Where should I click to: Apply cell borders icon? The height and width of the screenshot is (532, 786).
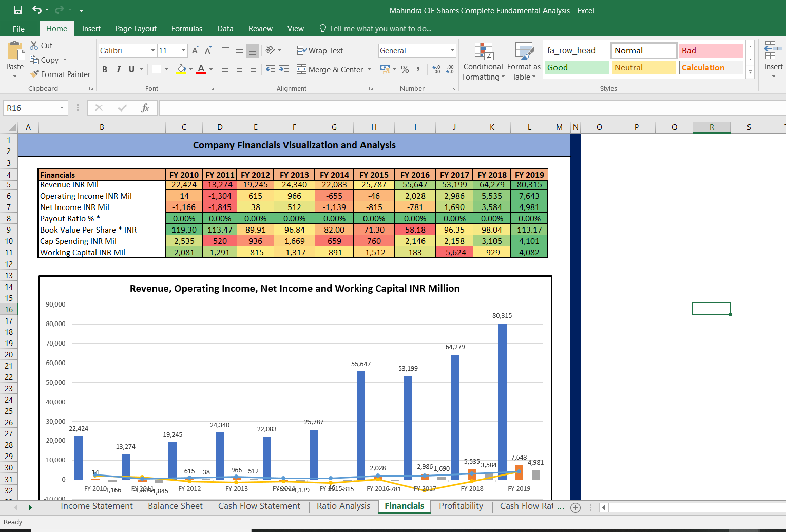point(157,69)
